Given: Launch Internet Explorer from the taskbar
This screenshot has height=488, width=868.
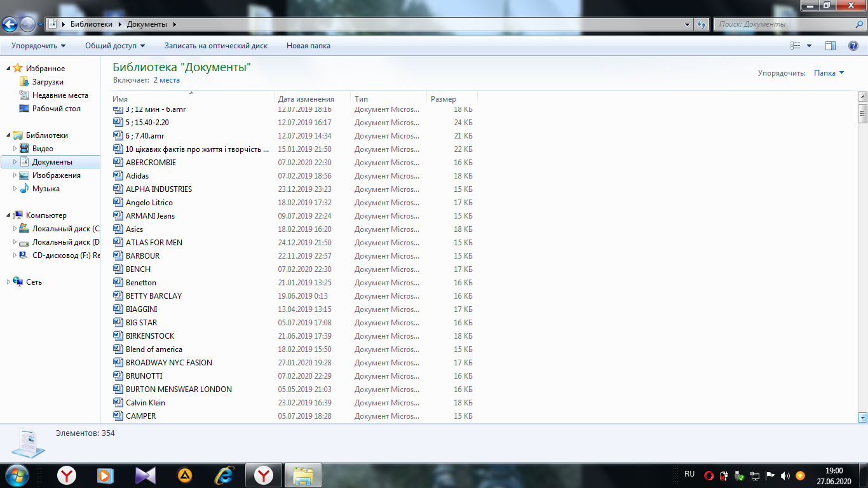Looking at the screenshot, I should click(x=224, y=475).
